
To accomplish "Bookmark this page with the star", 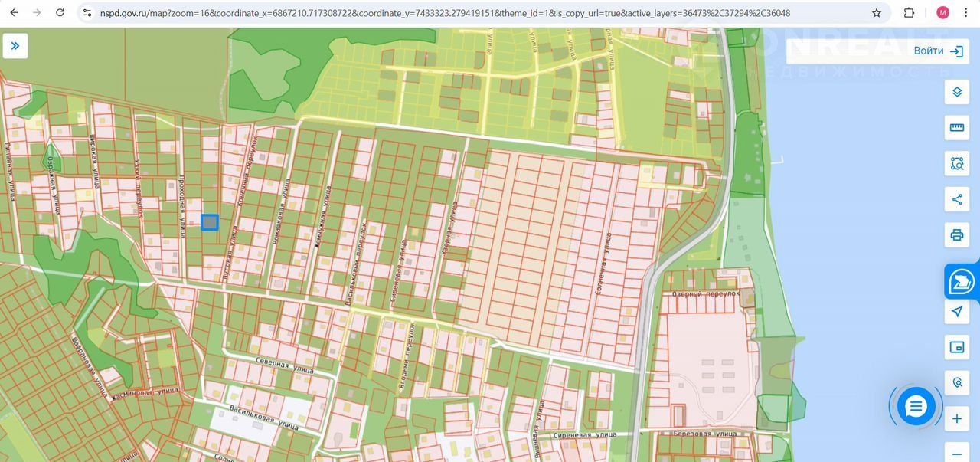I will (876, 13).
